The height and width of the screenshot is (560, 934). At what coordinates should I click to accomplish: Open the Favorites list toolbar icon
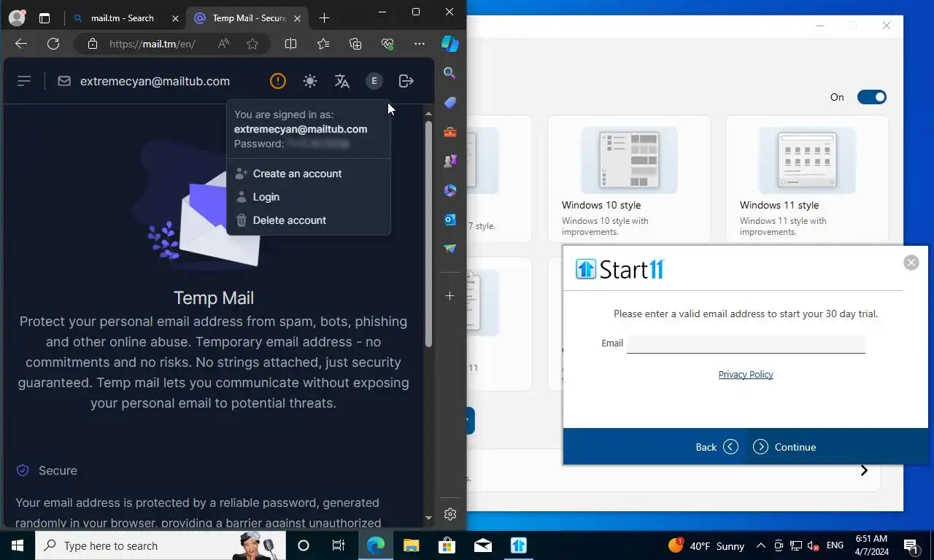pyautogui.click(x=323, y=44)
